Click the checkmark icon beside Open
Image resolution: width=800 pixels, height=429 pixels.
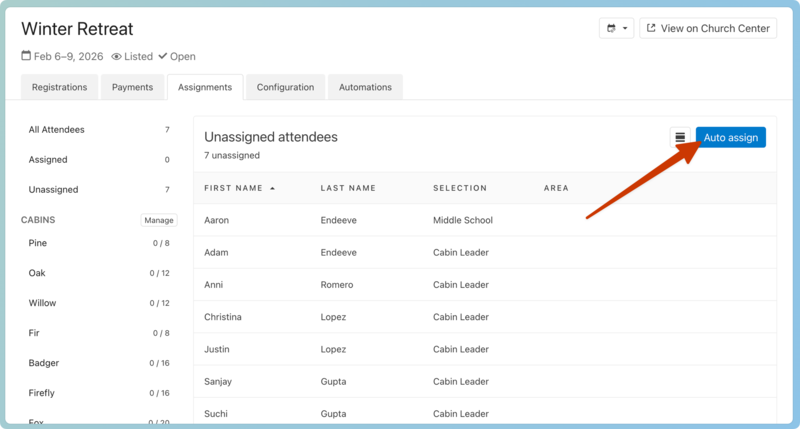coord(163,57)
